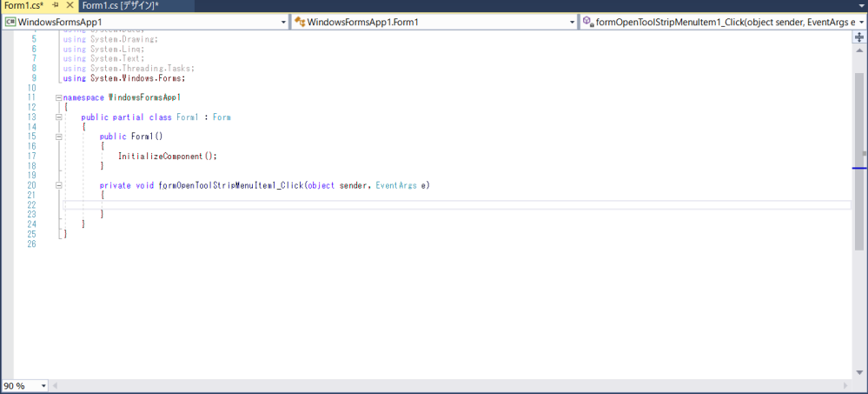Click the editor split-window handle icon
The width and height of the screenshot is (868, 394).
(x=859, y=37)
